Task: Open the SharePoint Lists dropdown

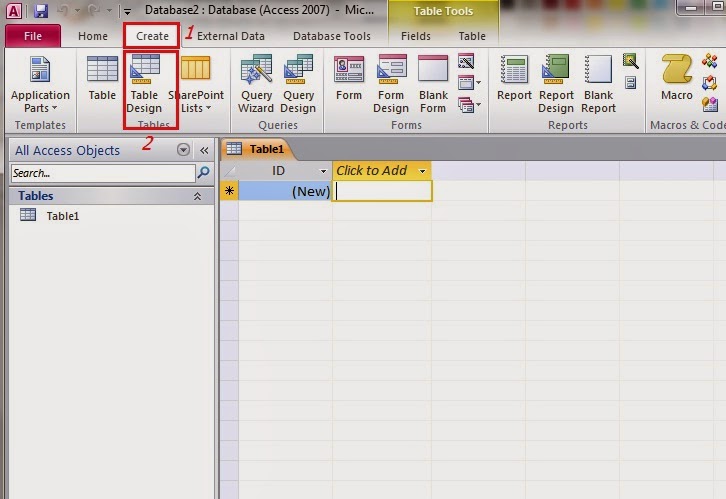Action: pyautogui.click(x=196, y=84)
